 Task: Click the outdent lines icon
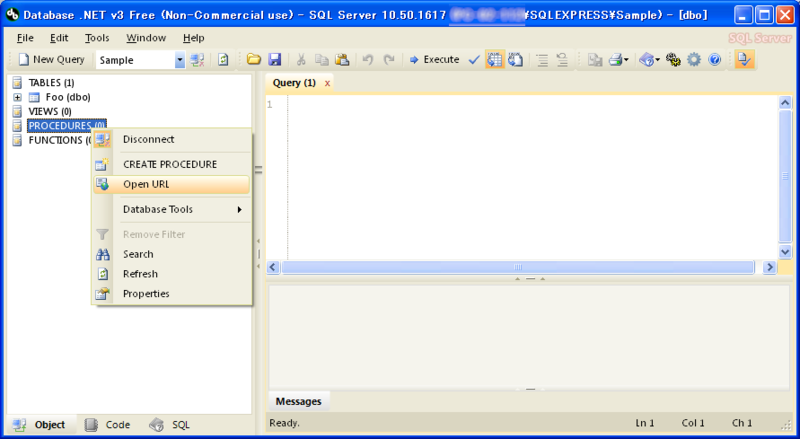562,60
